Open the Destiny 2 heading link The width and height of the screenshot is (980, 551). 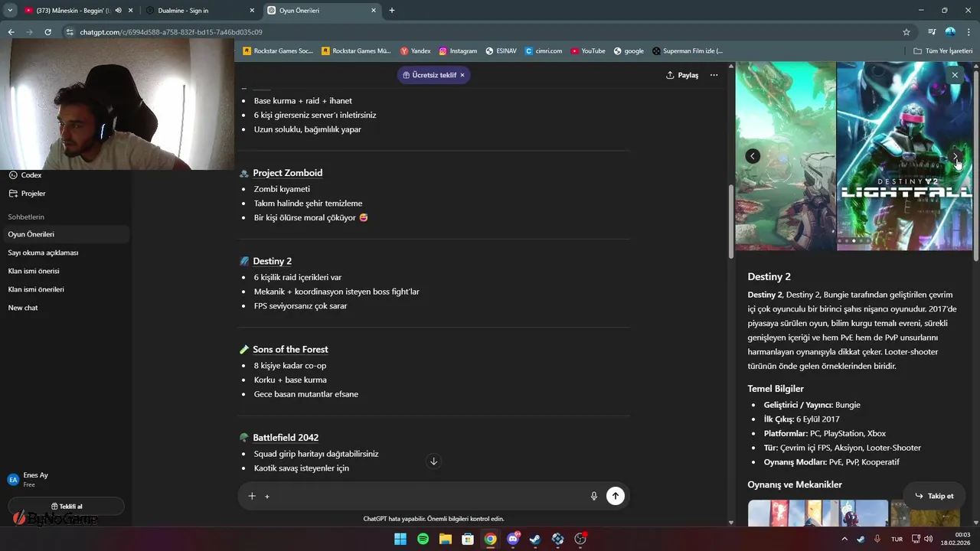click(272, 261)
